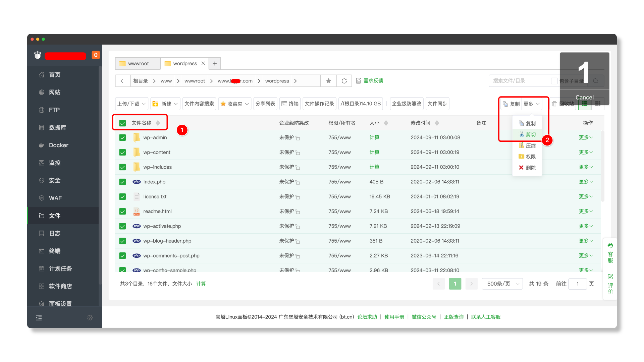Viewport: 644px width, 362px height.
Task: Switch to the wwwroot tab
Action: click(x=138, y=63)
